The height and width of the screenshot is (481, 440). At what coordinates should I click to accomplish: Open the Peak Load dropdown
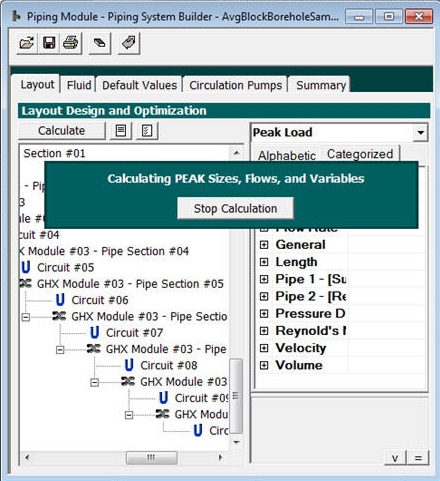point(421,133)
